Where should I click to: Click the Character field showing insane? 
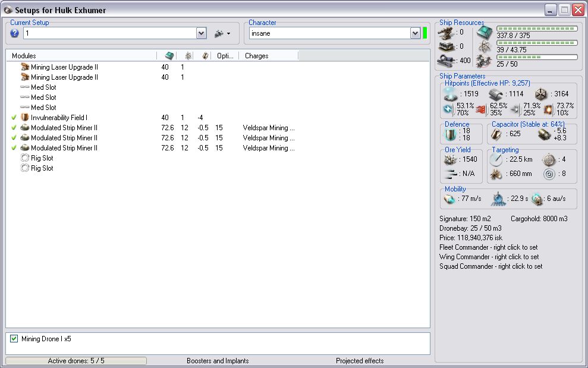click(x=329, y=33)
